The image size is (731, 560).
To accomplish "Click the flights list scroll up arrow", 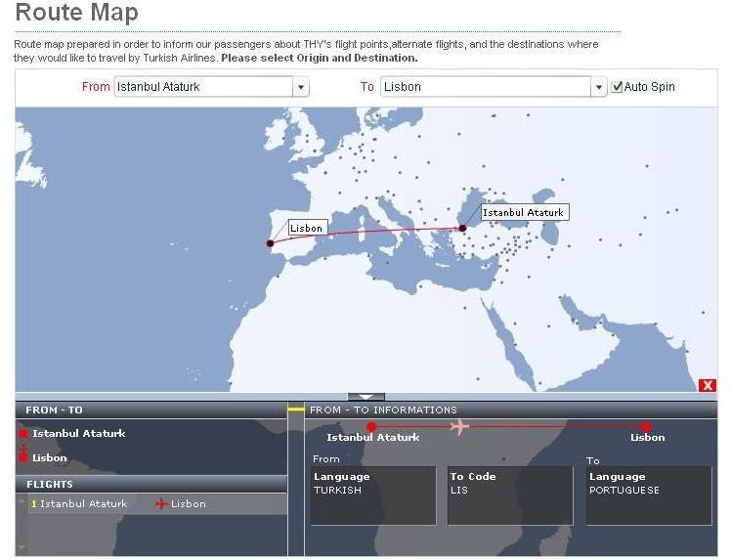I will pos(21,500).
